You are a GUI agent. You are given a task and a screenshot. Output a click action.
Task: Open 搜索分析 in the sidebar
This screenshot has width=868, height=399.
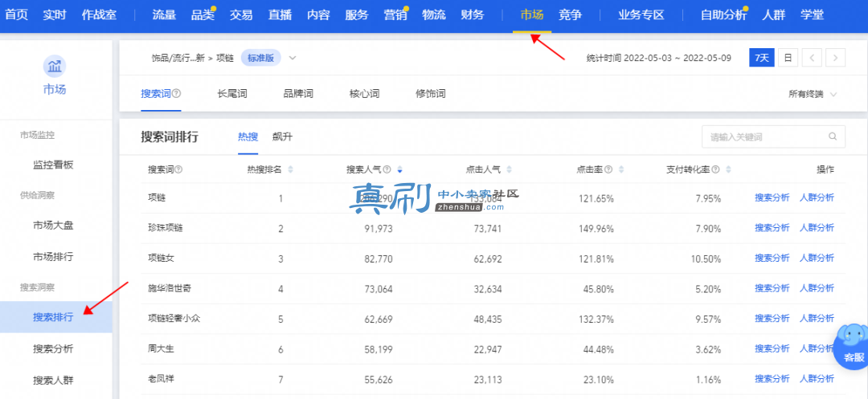pos(53,348)
